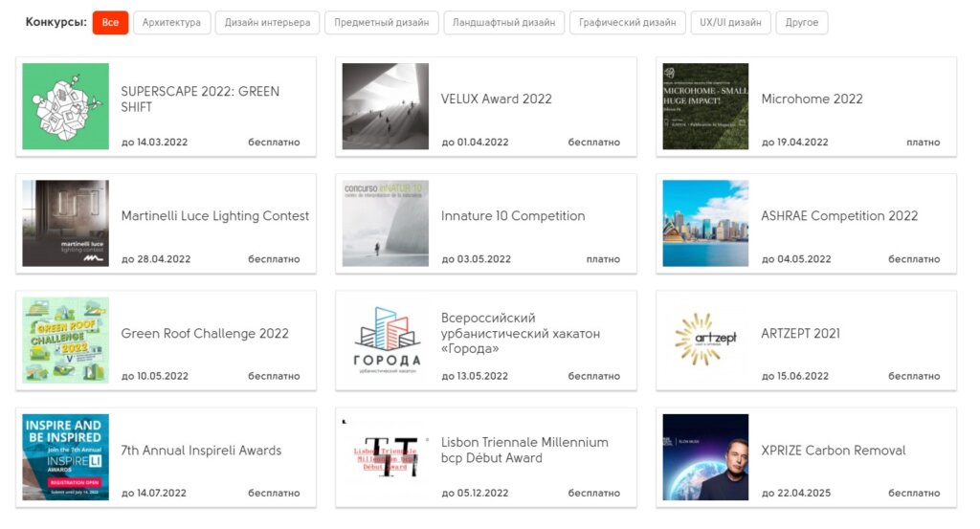Click Martinelli Luce contest thumbnail
The image size is (980, 529).
click(x=66, y=223)
